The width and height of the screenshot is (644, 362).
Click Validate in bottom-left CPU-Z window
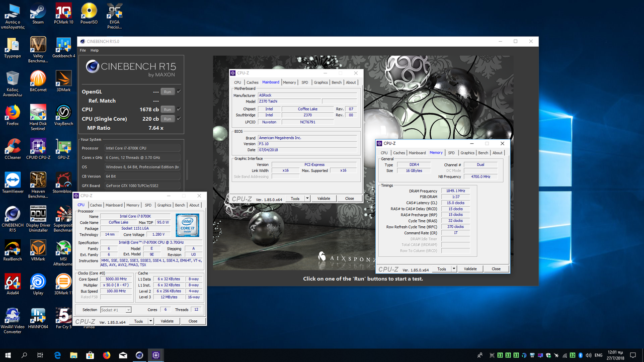coord(167,321)
